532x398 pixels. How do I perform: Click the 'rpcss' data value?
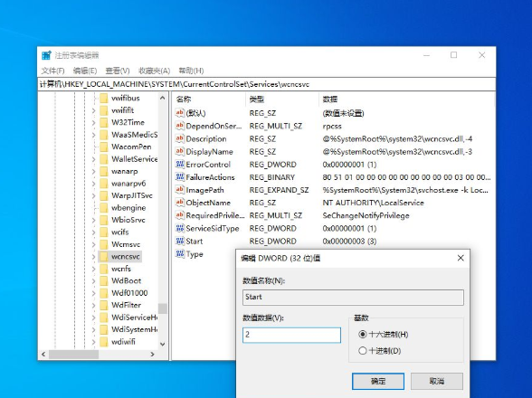click(332, 127)
